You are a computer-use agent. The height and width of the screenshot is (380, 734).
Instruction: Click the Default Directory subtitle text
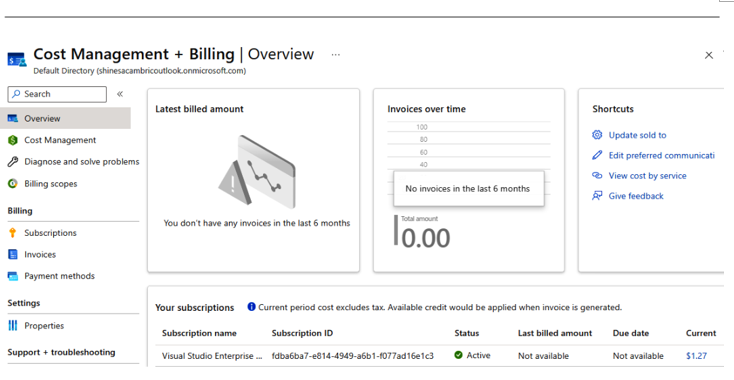point(139,71)
